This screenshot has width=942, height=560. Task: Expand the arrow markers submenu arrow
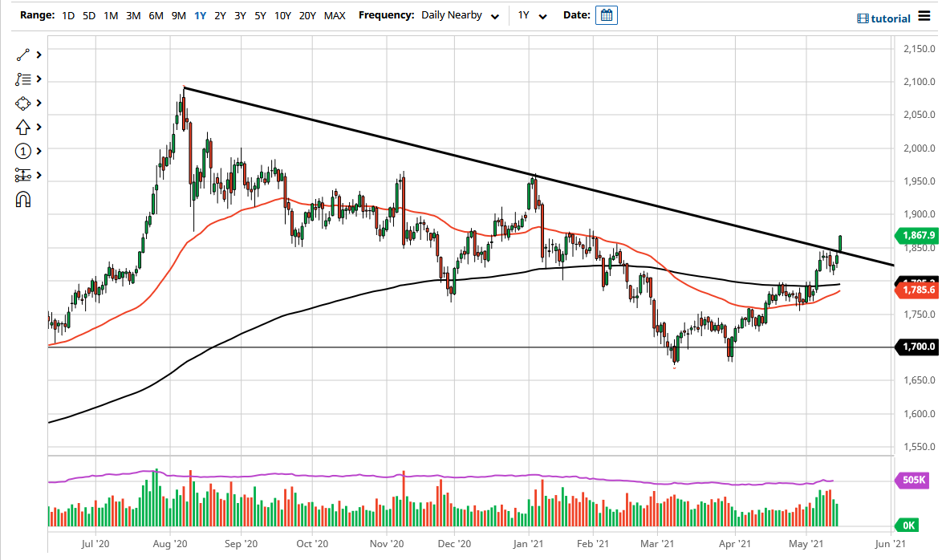click(x=39, y=128)
